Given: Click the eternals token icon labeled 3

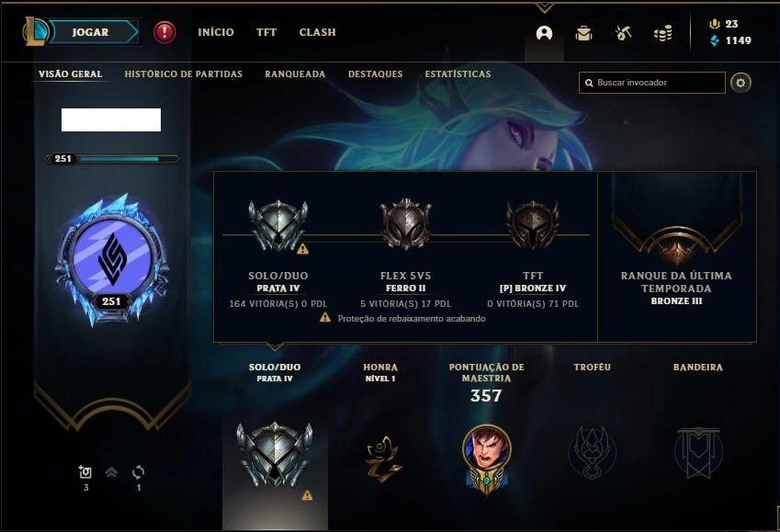Looking at the screenshot, I should click(85, 471).
